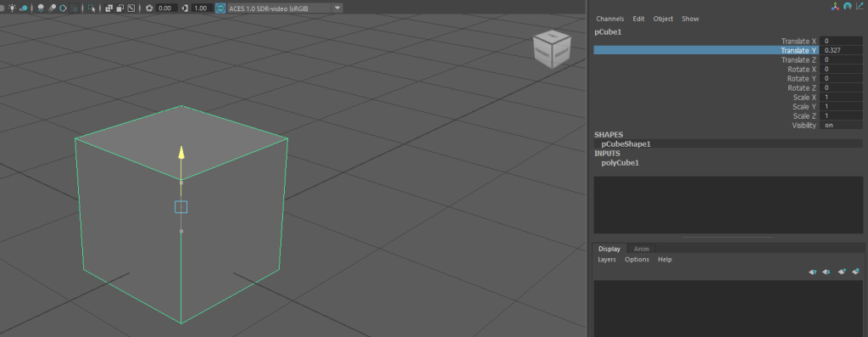
Task: Edit the gamma value 1.00 field
Action: pyautogui.click(x=202, y=8)
